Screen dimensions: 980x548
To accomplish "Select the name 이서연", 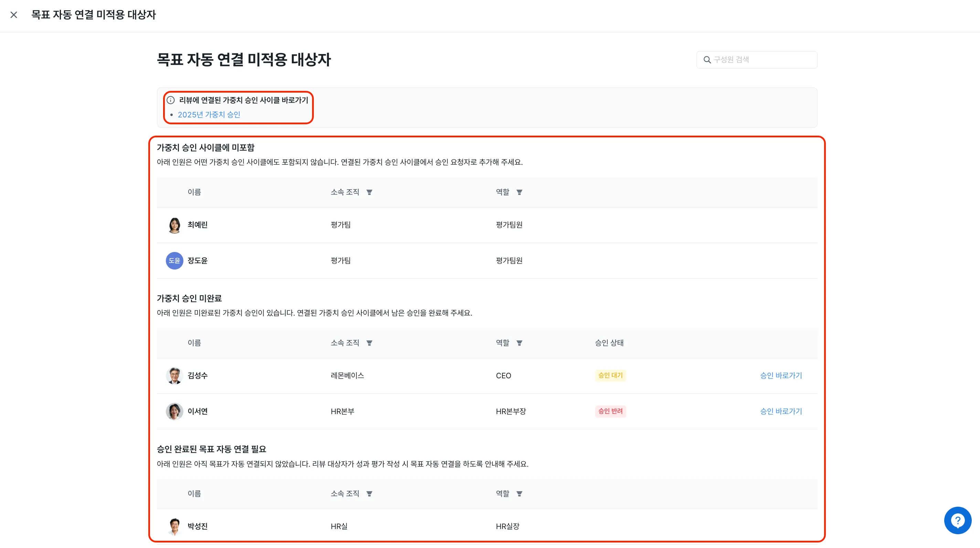I will [x=198, y=411].
